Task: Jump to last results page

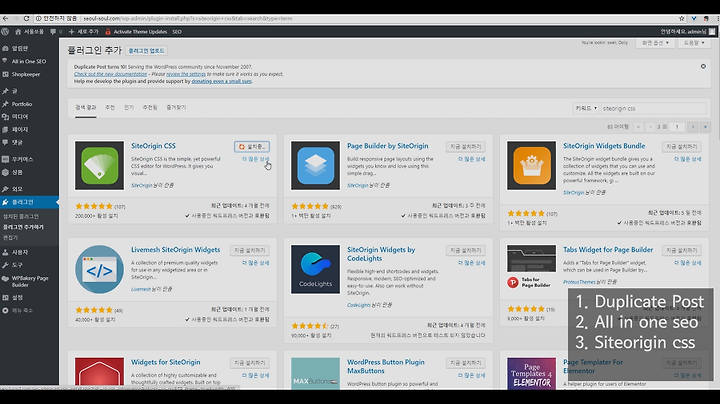Action: pos(705,127)
